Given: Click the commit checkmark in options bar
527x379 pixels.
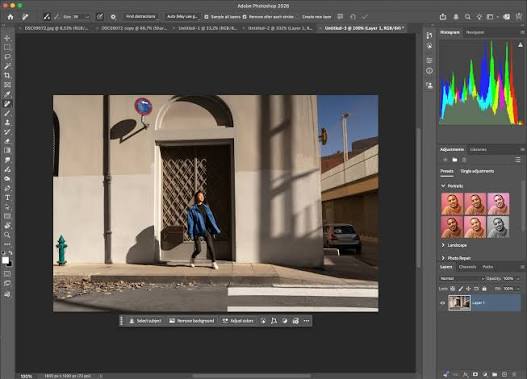Looking at the screenshot, I should point(365,16).
